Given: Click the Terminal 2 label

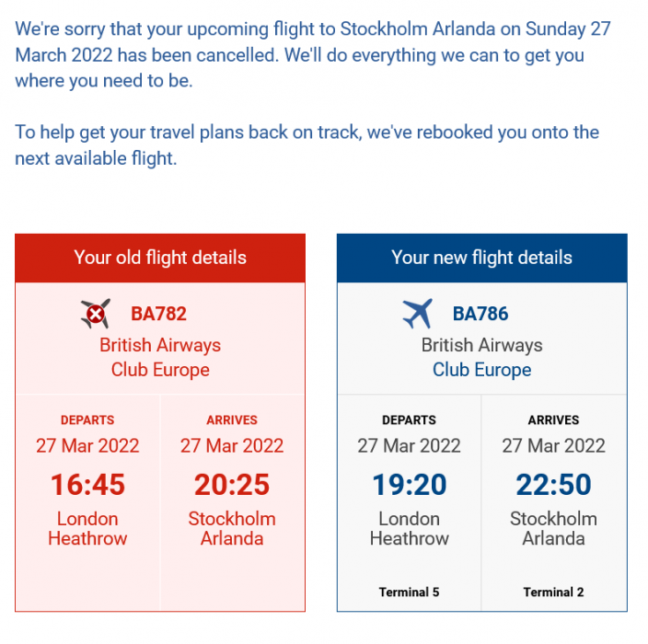Looking at the screenshot, I should click(x=553, y=592).
